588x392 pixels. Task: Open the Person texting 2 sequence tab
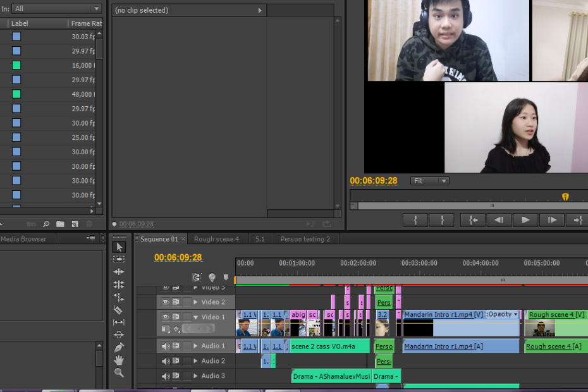tap(305, 239)
